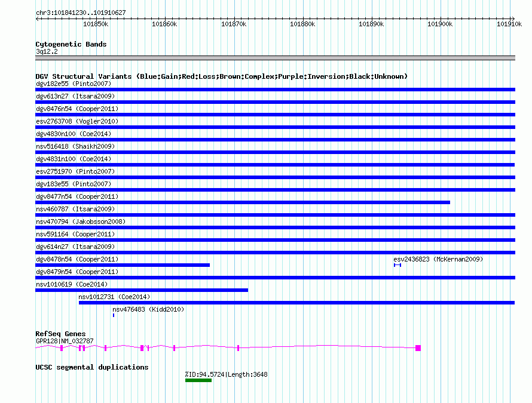Click the nsv1012731 (Coe2014) label
The height and width of the screenshot is (403, 532).
pyautogui.click(x=114, y=297)
